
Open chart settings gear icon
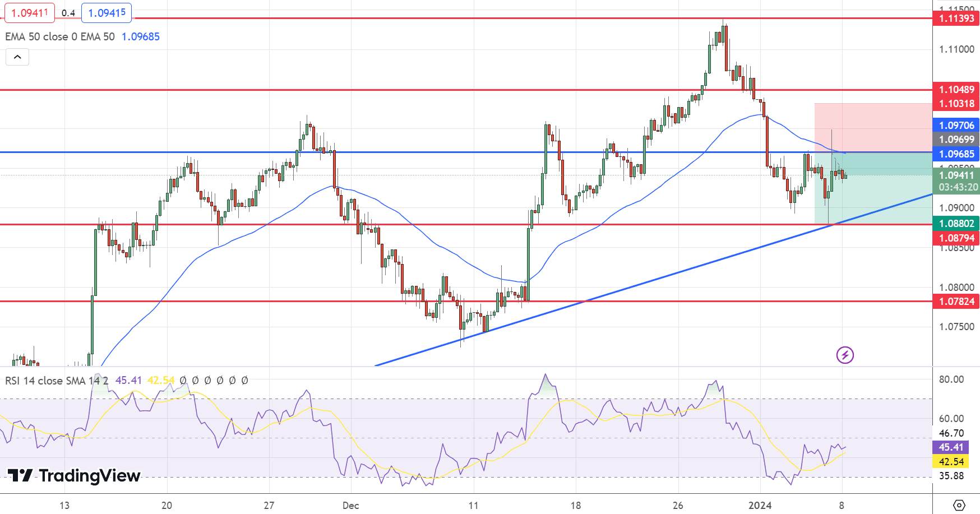pos(959,505)
